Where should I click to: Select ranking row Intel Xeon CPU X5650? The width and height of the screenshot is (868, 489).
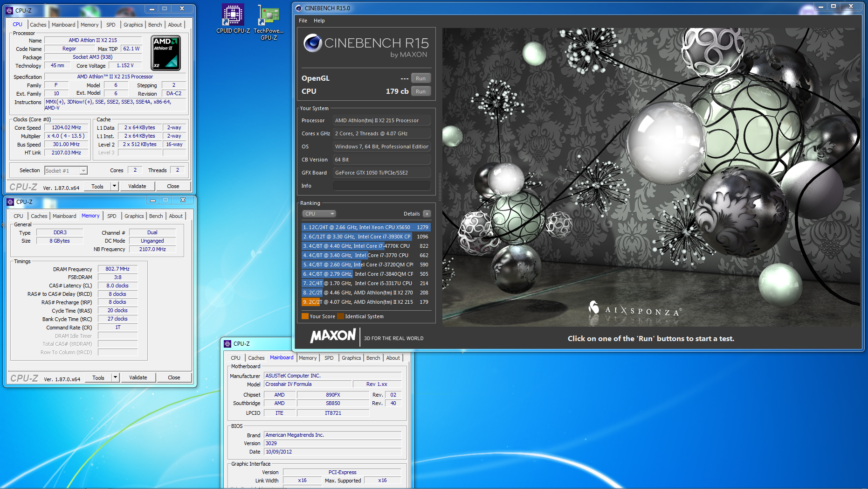point(366,227)
